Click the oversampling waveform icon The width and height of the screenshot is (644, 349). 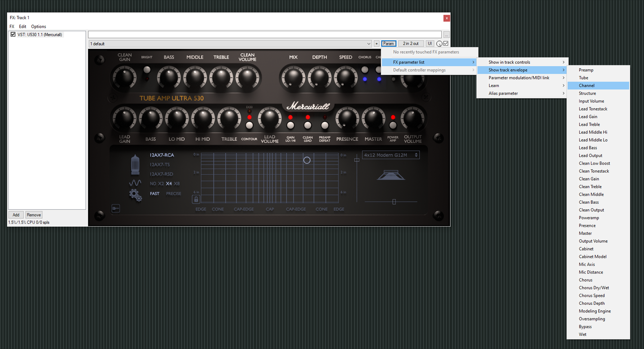tap(135, 184)
